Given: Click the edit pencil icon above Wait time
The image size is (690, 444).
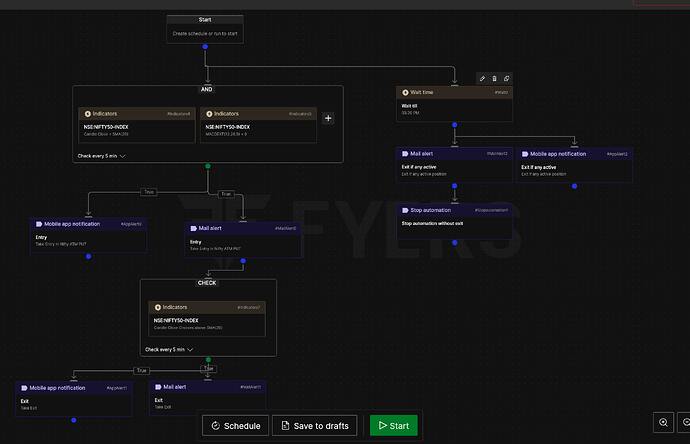Looking at the screenshot, I should tap(482, 78).
